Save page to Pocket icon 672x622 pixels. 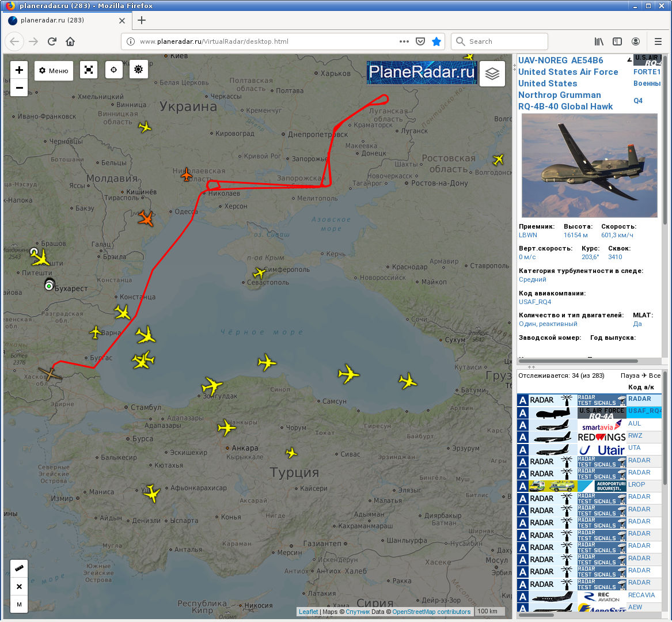click(x=420, y=41)
